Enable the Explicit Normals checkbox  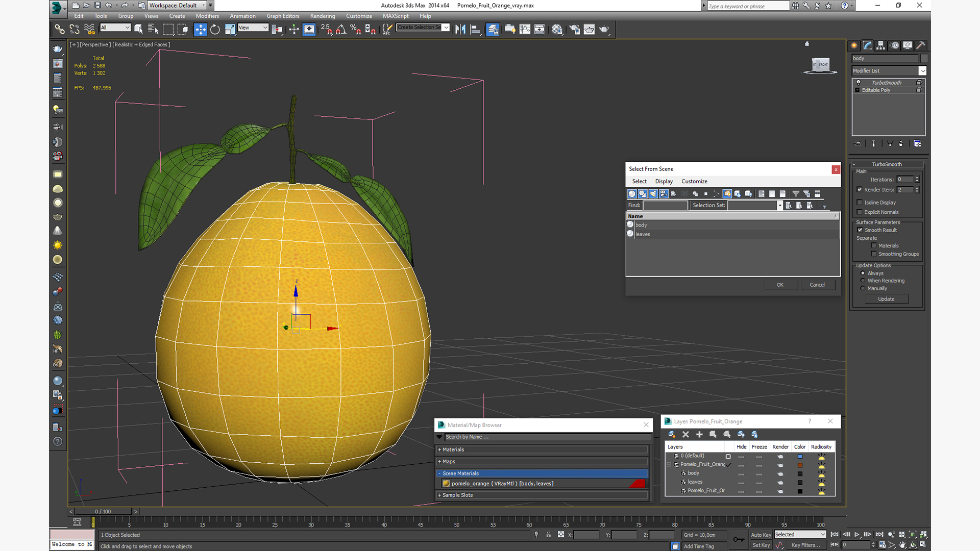(860, 212)
